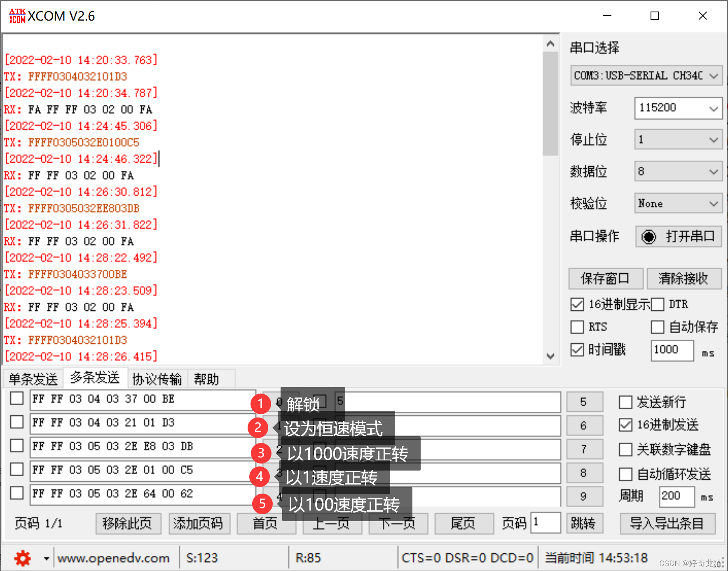Open the parity None dropdown
The width and height of the screenshot is (728, 571).
click(x=678, y=203)
